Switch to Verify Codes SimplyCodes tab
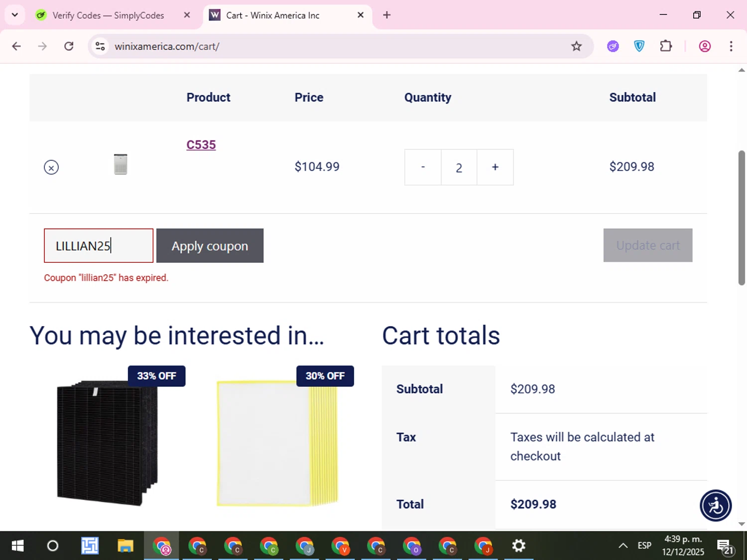The height and width of the screenshot is (560, 747). click(108, 15)
